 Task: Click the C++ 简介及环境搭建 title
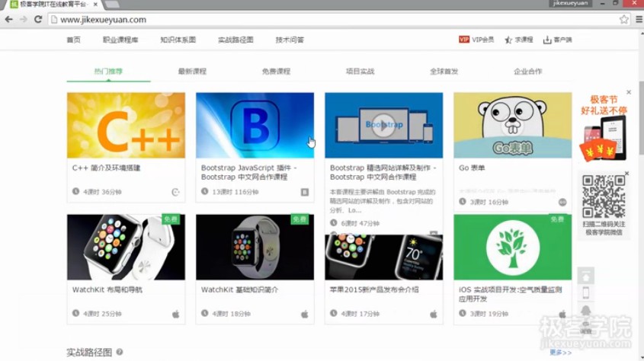[107, 168]
